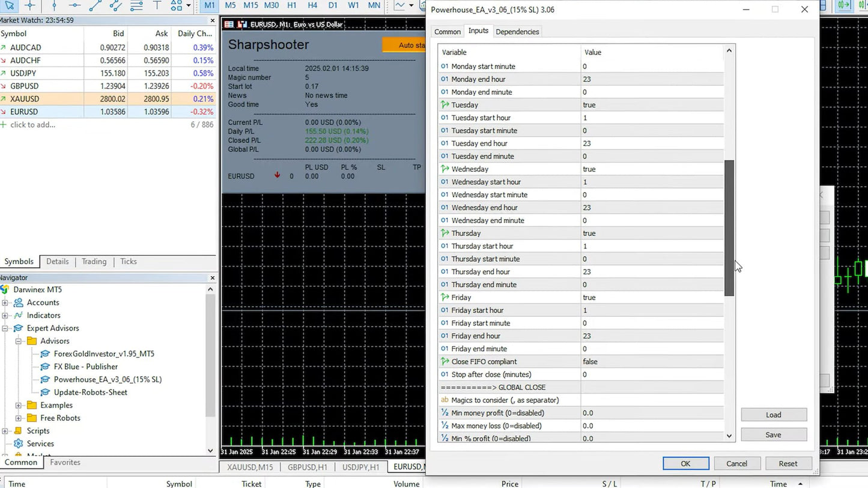Toggle the Thursday input value

[651, 233]
